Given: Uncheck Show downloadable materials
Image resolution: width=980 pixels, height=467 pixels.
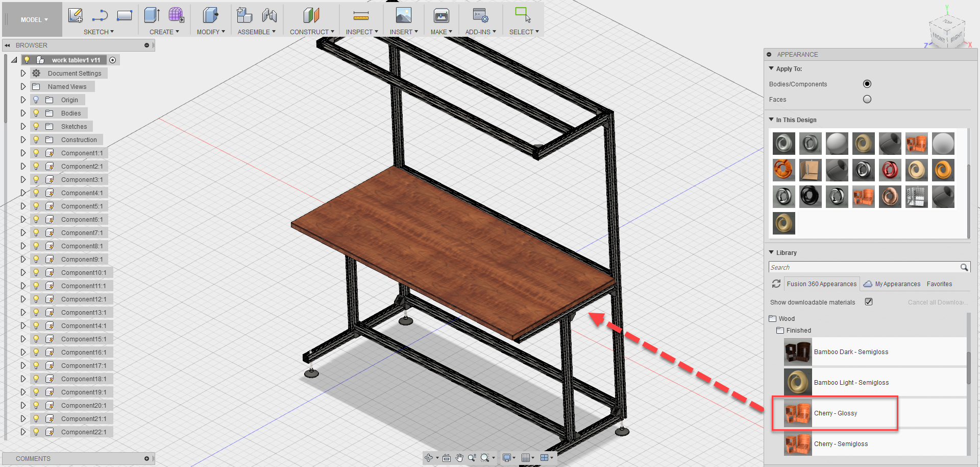Looking at the screenshot, I should click(x=869, y=302).
